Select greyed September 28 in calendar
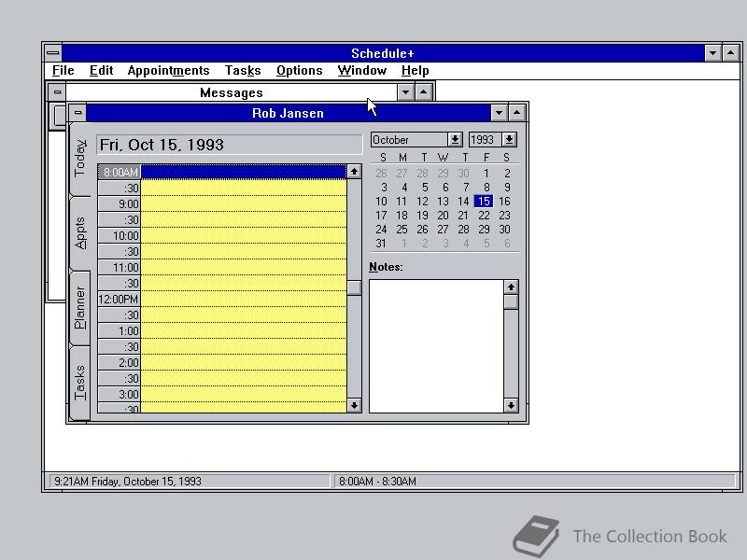 (422, 174)
